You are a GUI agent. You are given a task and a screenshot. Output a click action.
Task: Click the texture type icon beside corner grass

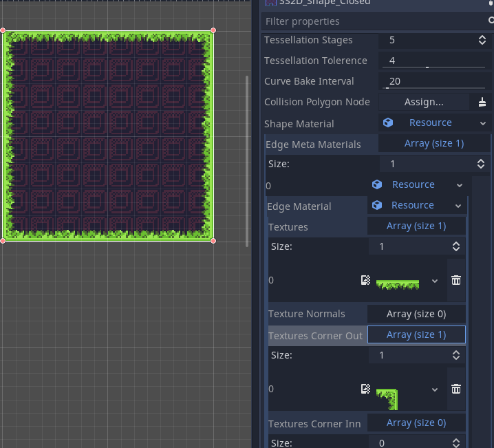click(x=365, y=389)
